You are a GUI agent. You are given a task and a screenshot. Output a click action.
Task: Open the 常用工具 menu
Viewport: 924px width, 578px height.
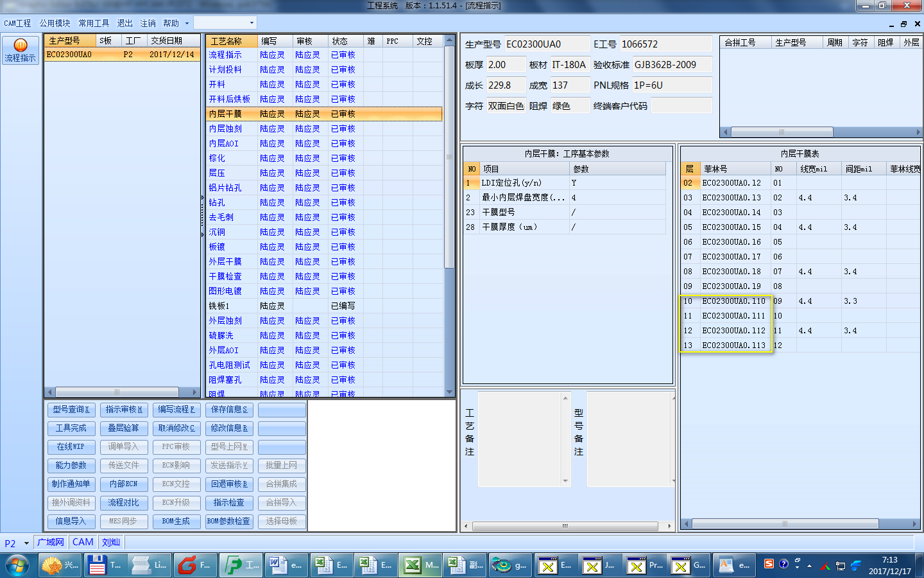point(94,23)
